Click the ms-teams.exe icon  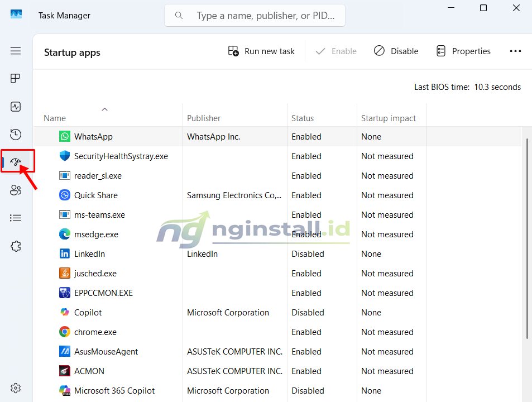[64, 215]
